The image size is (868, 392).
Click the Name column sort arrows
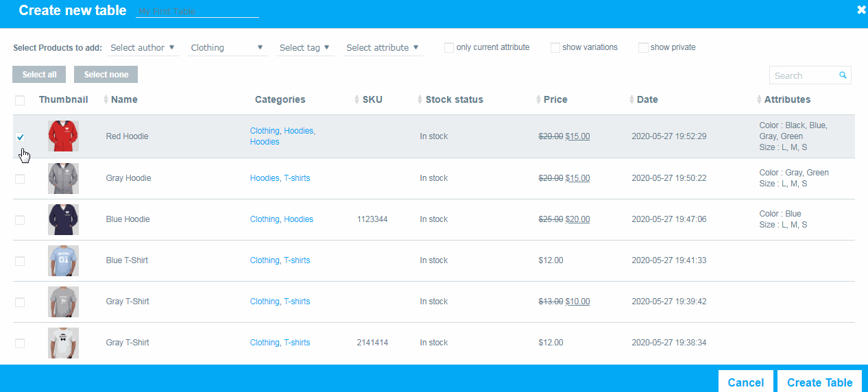(106, 100)
